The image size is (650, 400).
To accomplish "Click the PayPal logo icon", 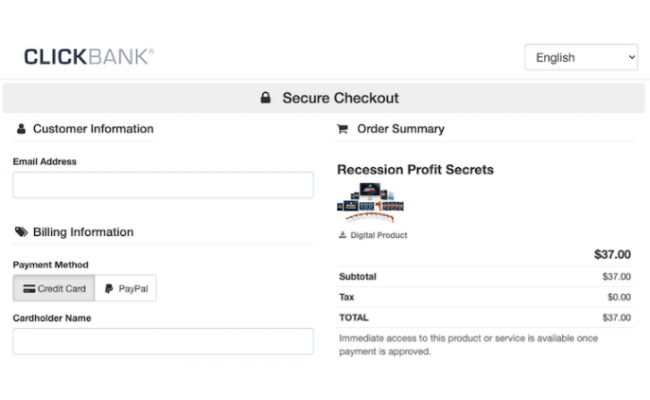I will click(x=109, y=288).
